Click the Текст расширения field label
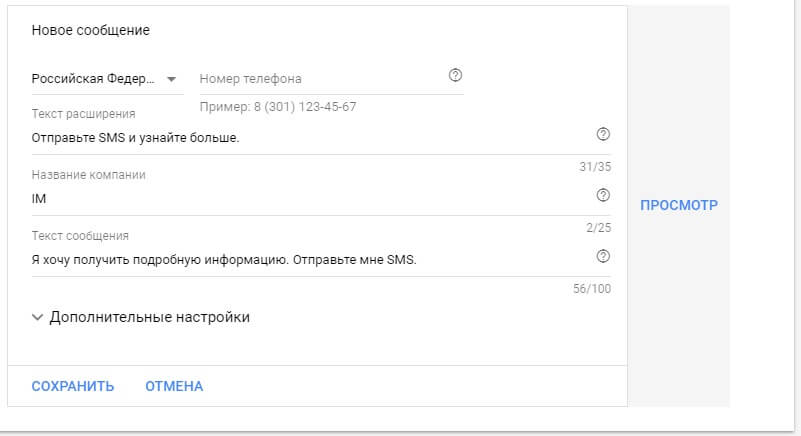The width and height of the screenshot is (801, 436). (83, 114)
